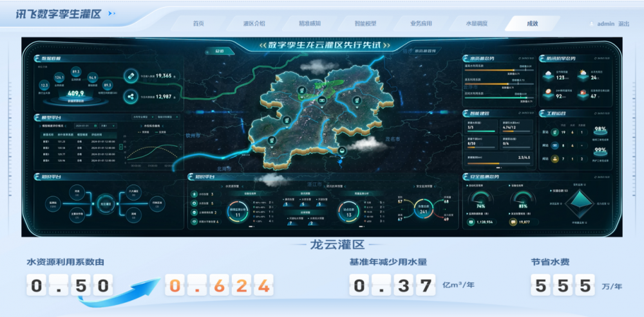This screenshot has width=644, height=317.
Task: Click the 水位告警 alert icon
Action: [194, 194]
